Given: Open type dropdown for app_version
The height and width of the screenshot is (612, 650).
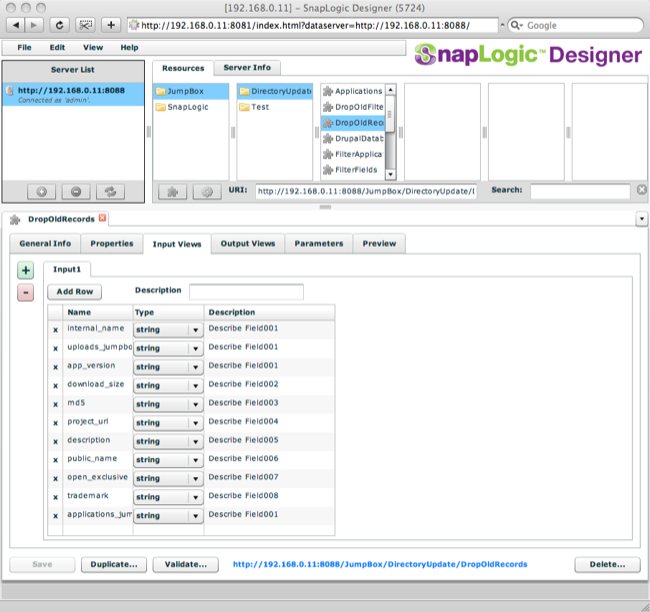Looking at the screenshot, I should 168,367.
